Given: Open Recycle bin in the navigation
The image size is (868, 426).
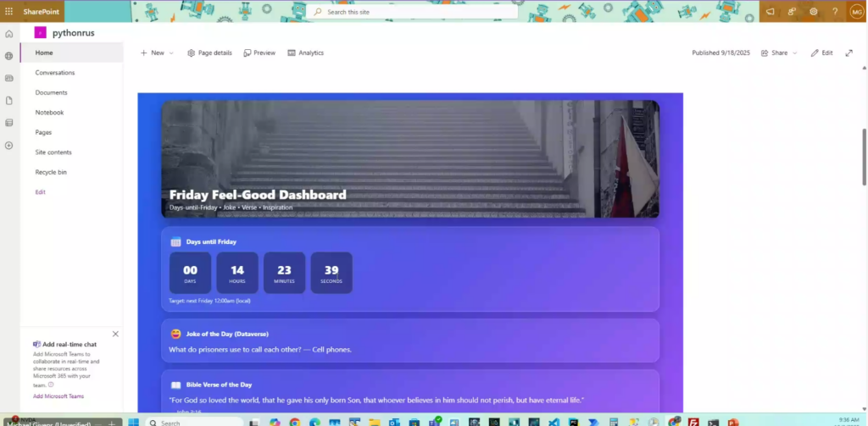Looking at the screenshot, I should tap(51, 172).
